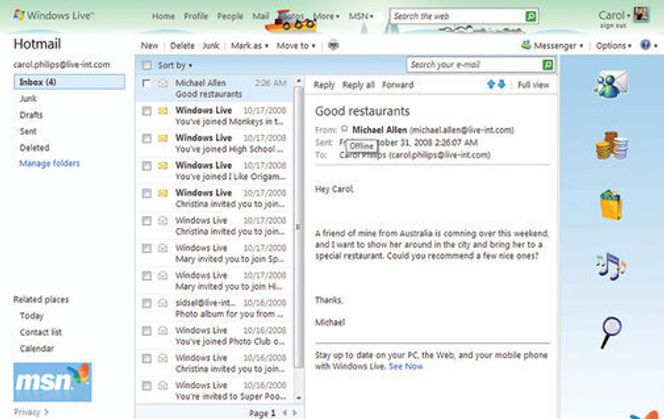
Task: Click Reply in the reading pane
Action: coord(324,85)
